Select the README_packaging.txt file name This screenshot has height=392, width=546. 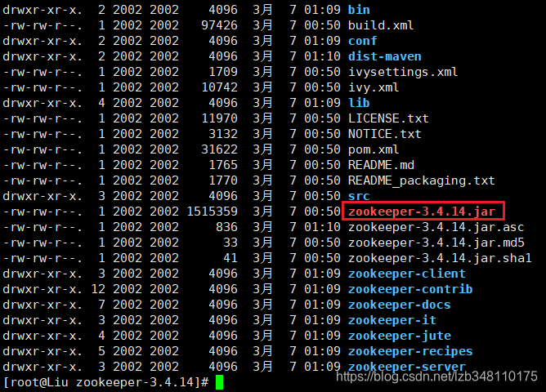click(421, 180)
